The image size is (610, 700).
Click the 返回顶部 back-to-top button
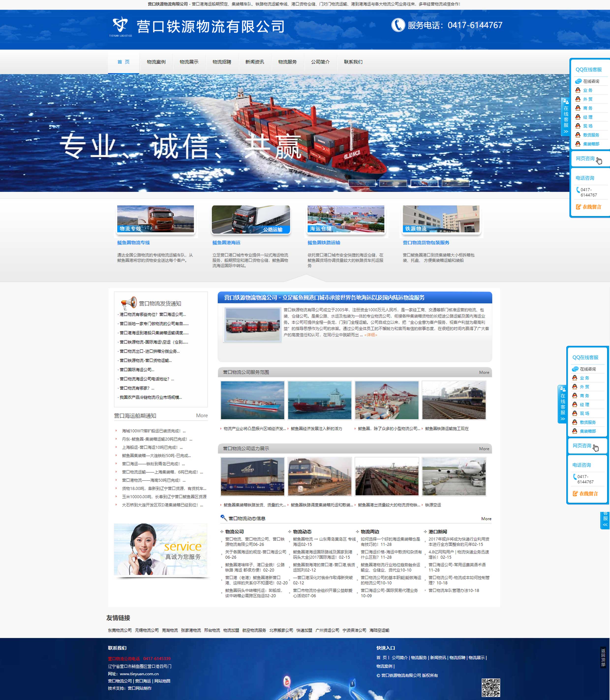tap(603, 657)
